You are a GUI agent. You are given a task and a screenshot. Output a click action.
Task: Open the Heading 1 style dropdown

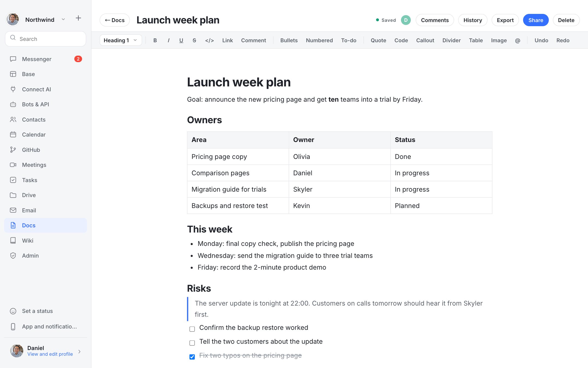pos(121,40)
